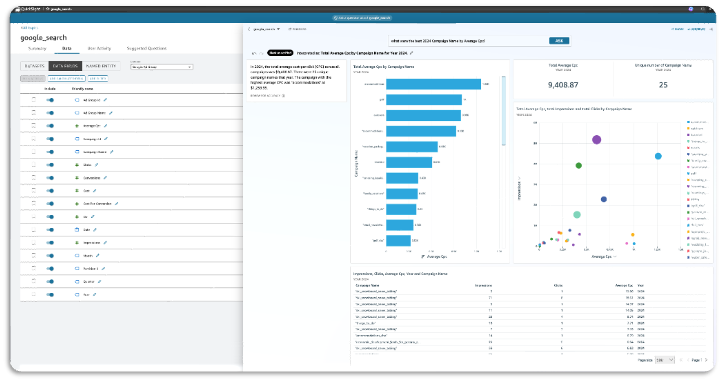This screenshot has height=382, width=722.
Task: Open the User Activity tab
Action: (99, 48)
